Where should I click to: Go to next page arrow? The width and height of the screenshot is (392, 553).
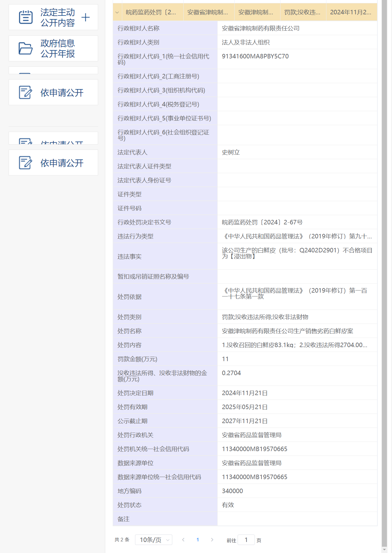pos(212,540)
